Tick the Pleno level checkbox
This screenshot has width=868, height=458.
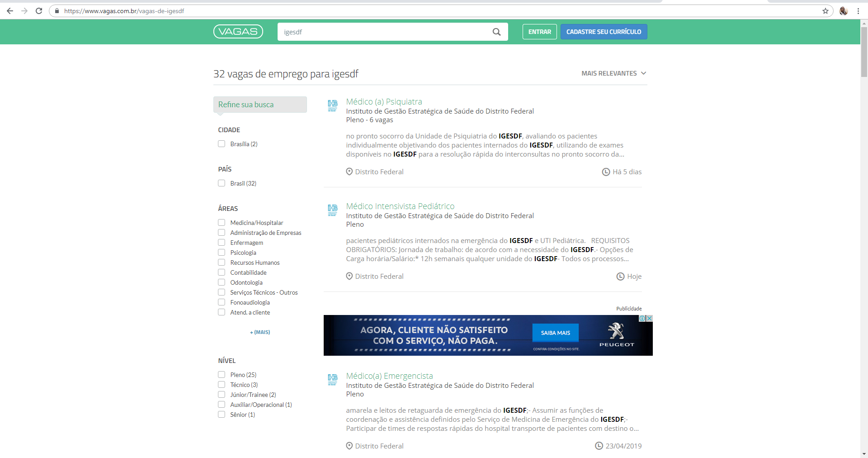(x=222, y=375)
